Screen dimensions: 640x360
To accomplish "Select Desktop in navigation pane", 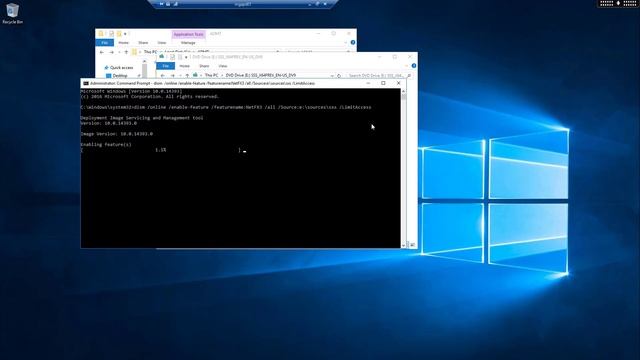I will (x=120, y=76).
